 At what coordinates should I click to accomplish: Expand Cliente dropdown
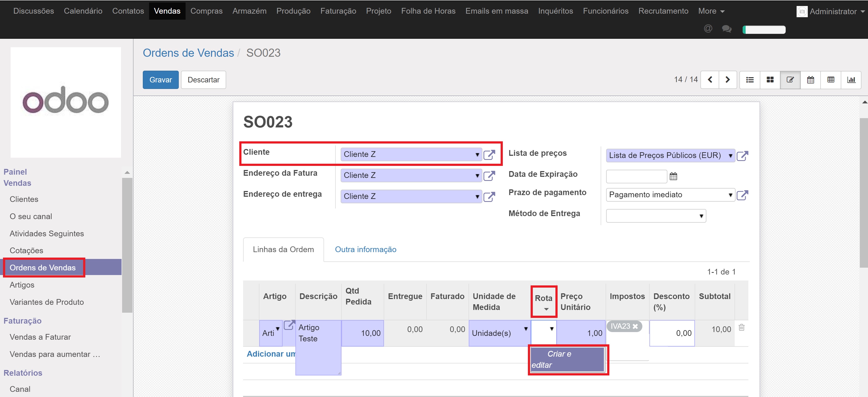pyautogui.click(x=477, y=154)
